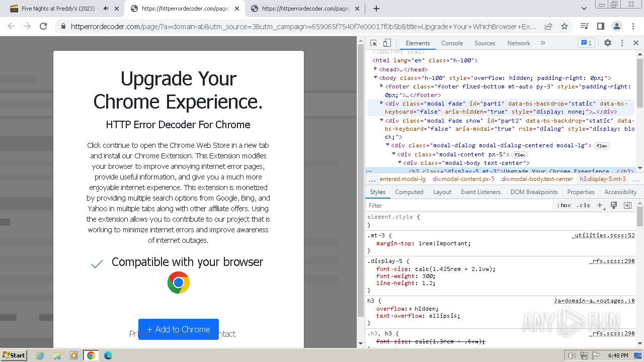Switch to the Network tab
644x362 pixels.
click(x=519, y=43)
